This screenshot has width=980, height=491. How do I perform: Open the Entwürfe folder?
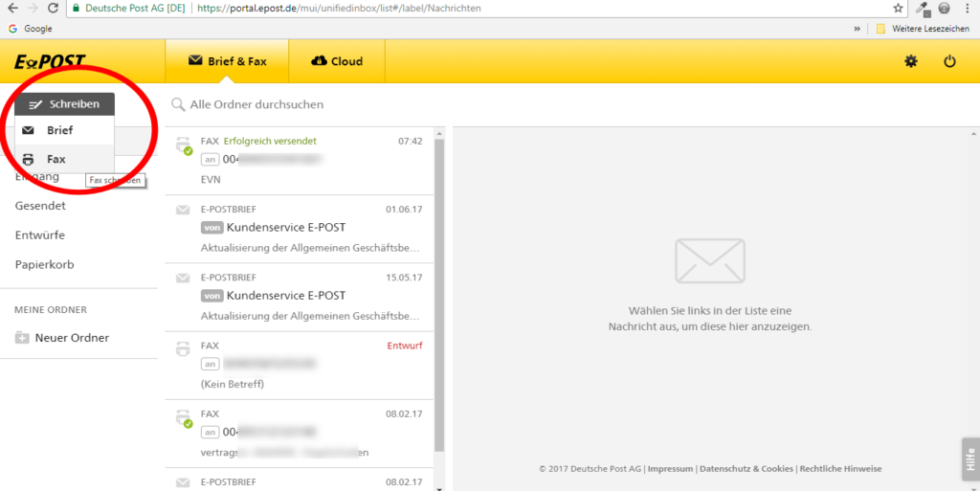tap(40, 235)
